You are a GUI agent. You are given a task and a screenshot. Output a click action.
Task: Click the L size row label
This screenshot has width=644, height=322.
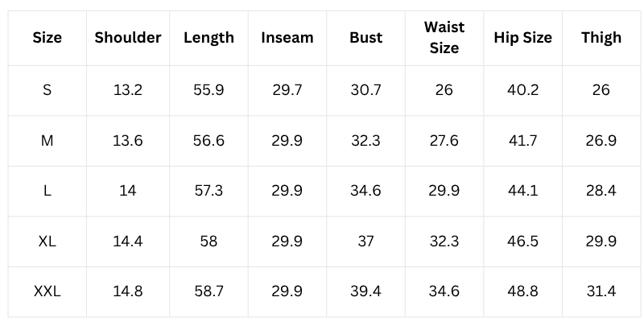(47, 191)
